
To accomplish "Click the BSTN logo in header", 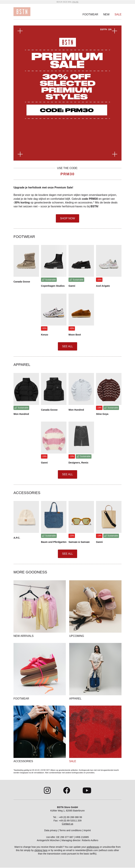I will pos(22,12).
